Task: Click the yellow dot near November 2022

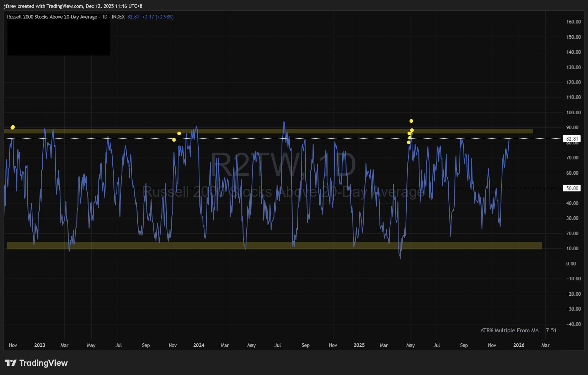Action: pyautogui.click(x=13, y=127)
